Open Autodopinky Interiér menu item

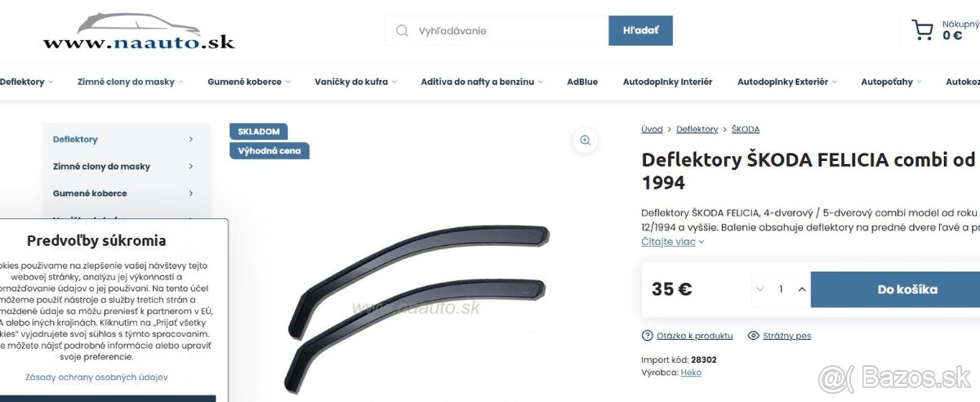click(667, 82)
